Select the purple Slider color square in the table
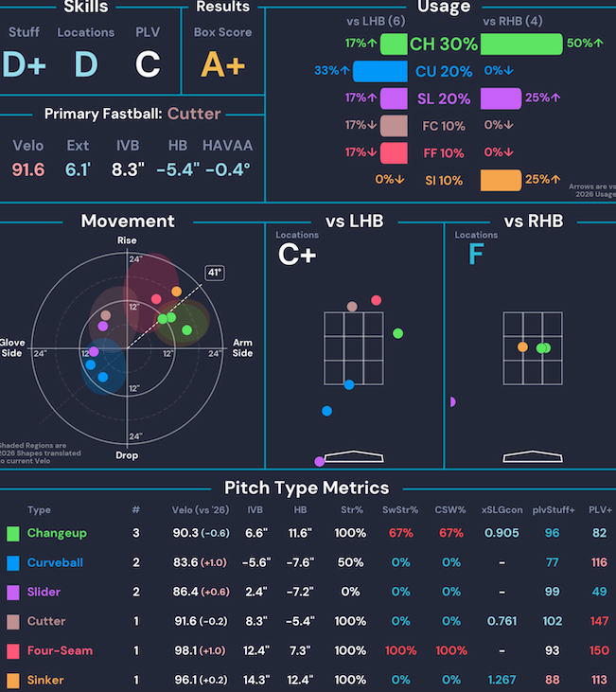This screenshot has height=692, width=616. pos(12,593)
